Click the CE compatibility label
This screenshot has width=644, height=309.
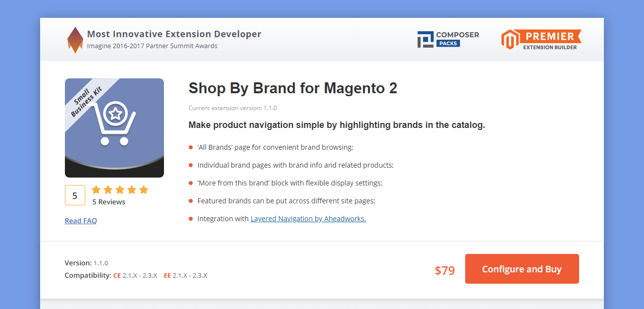click(117, 275)
